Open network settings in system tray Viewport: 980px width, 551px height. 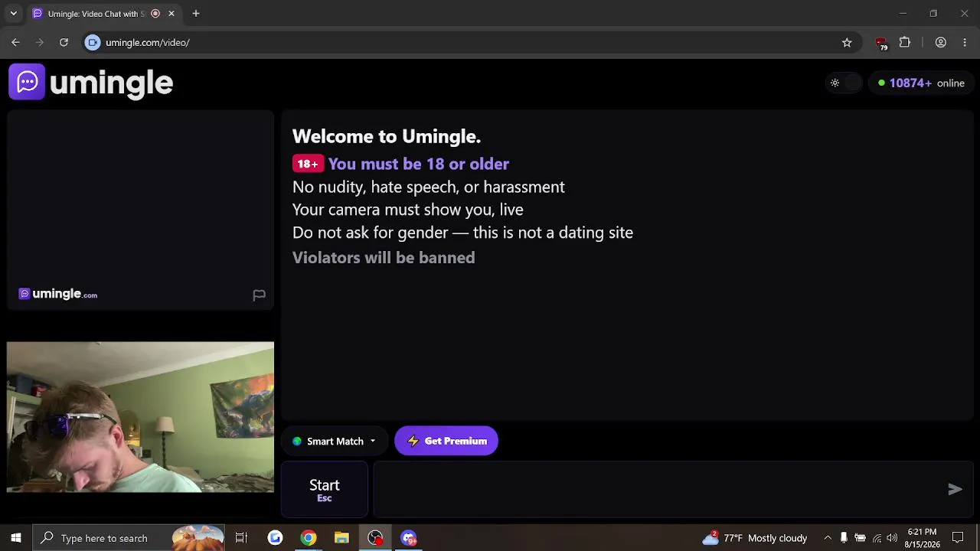877,538
